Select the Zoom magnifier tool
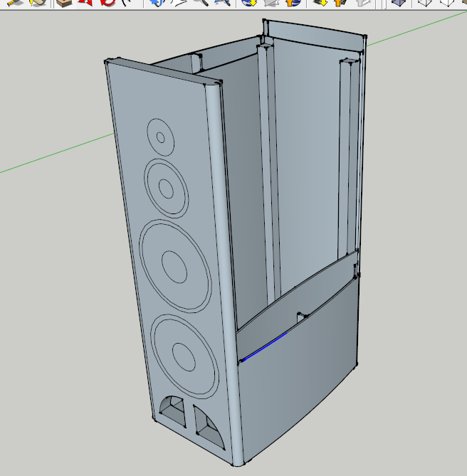This screenshot has height=476, width=467. (x=201, y=3)
